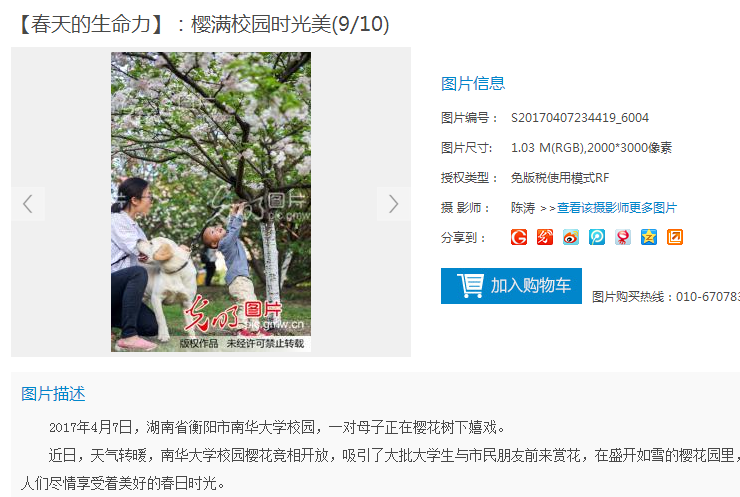Share via the teal P icon
Image resolution: width=740 pixels, height=497 pixels.
597,237
